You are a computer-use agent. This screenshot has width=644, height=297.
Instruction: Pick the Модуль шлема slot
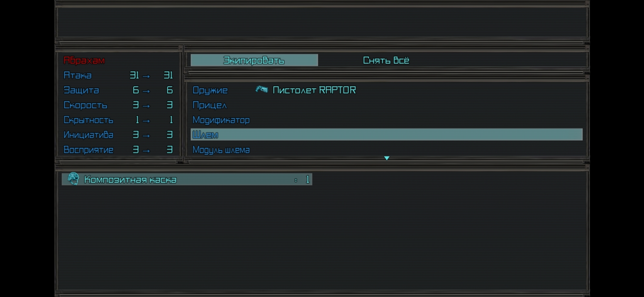tap(221, 150)
